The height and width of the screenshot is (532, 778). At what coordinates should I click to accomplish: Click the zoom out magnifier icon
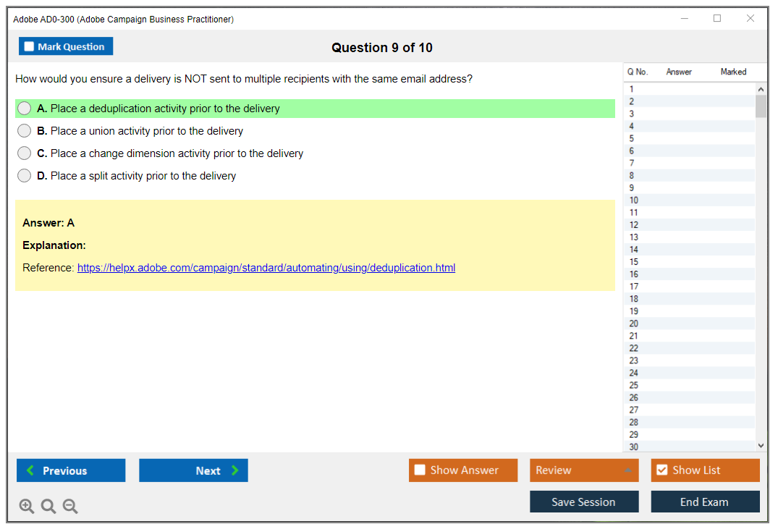click(70, 507)
